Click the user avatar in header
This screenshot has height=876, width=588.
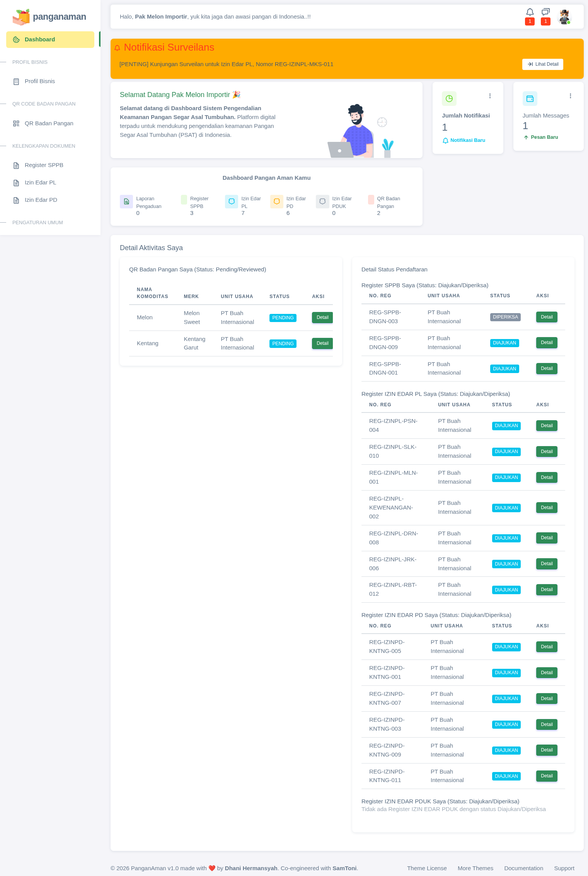[564, 17]
